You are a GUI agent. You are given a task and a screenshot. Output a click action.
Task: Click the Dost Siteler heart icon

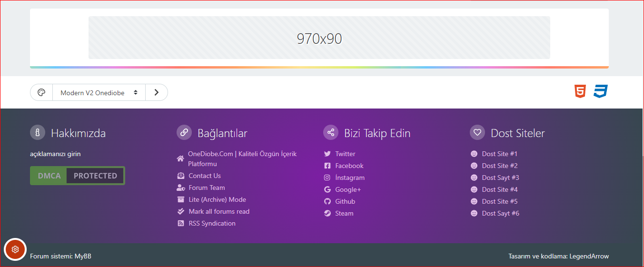(x=477, y=133)
